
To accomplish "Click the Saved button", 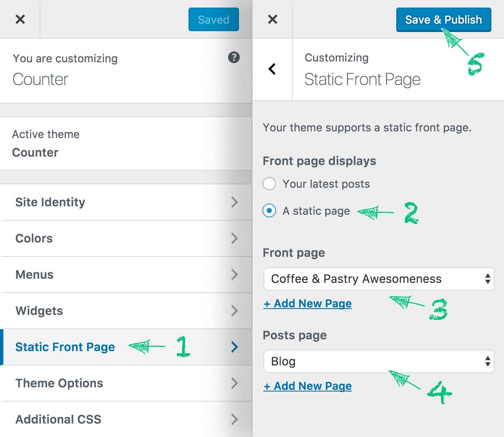I will point(213,20).
